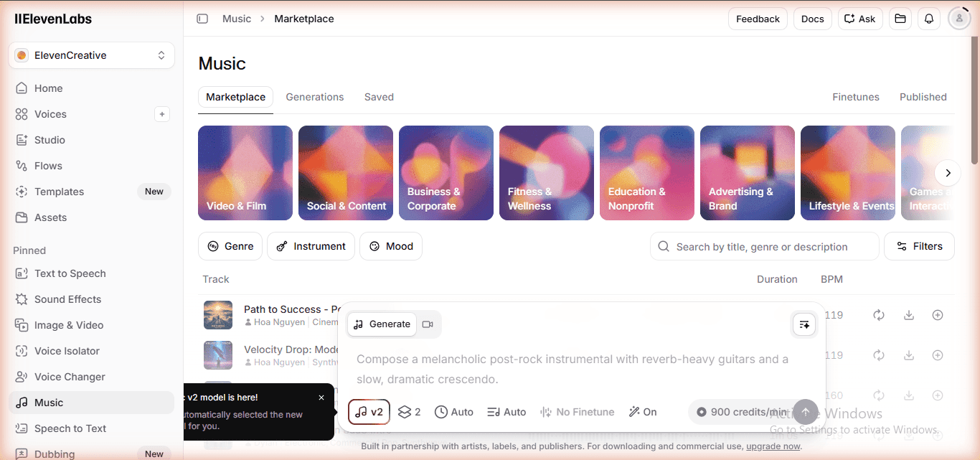980x460 pixels.
Task: Download the Path to Success track
Action: pyautogui.click(x=909, y=315)
